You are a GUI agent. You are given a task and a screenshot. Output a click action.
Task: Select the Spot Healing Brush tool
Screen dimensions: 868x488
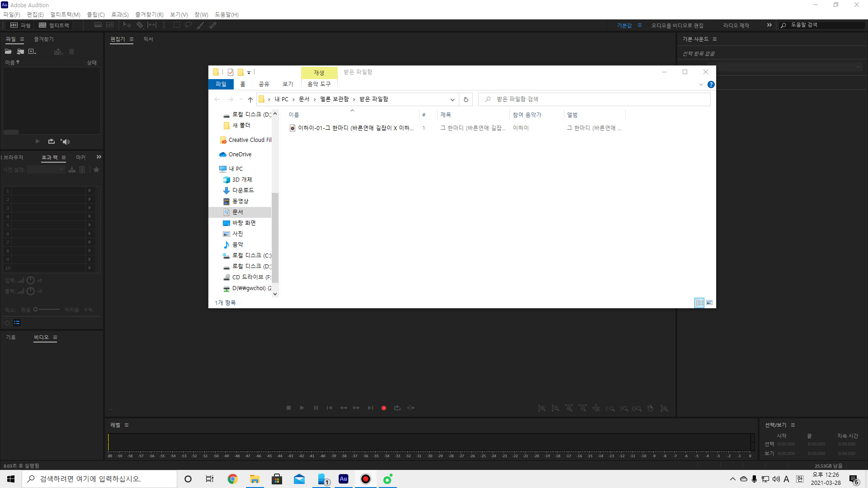point(213,25)
